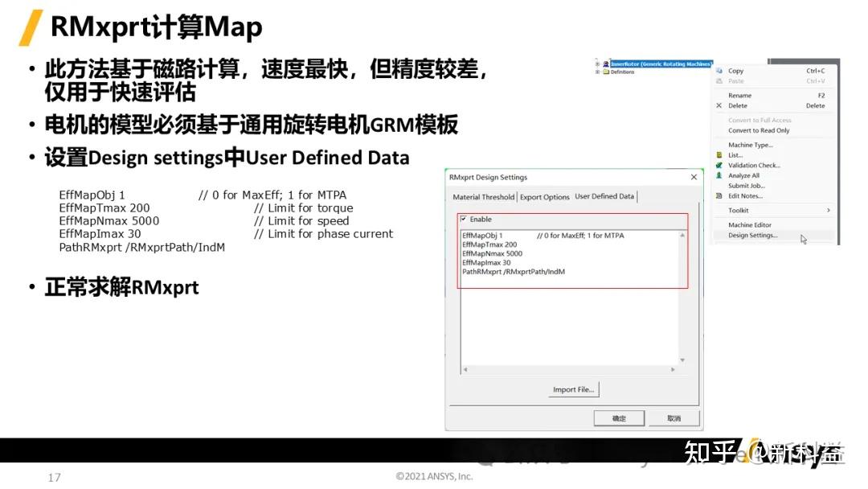Choose Analyze All in context menu
Screen dimensions: 868x489
click(x=774, y=175)
